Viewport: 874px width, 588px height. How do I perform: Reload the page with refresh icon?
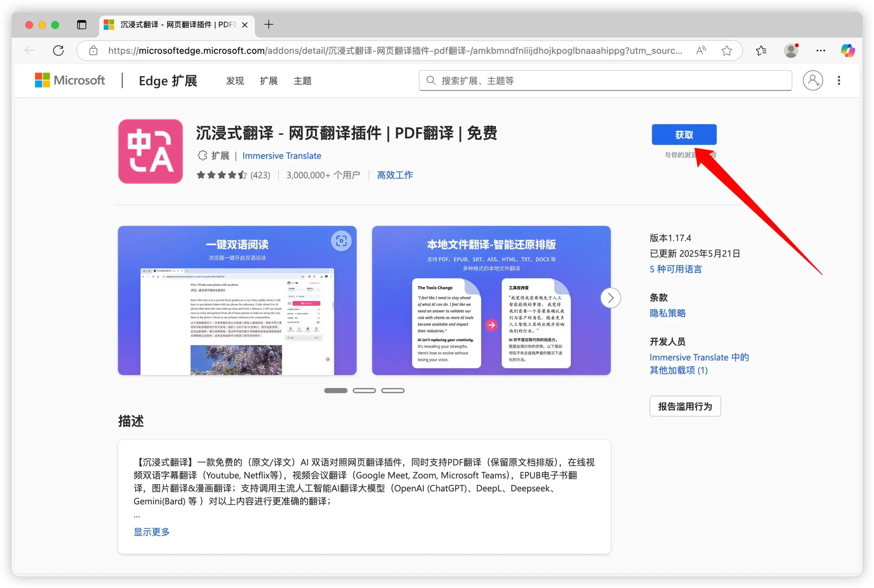tap(58, 51)
